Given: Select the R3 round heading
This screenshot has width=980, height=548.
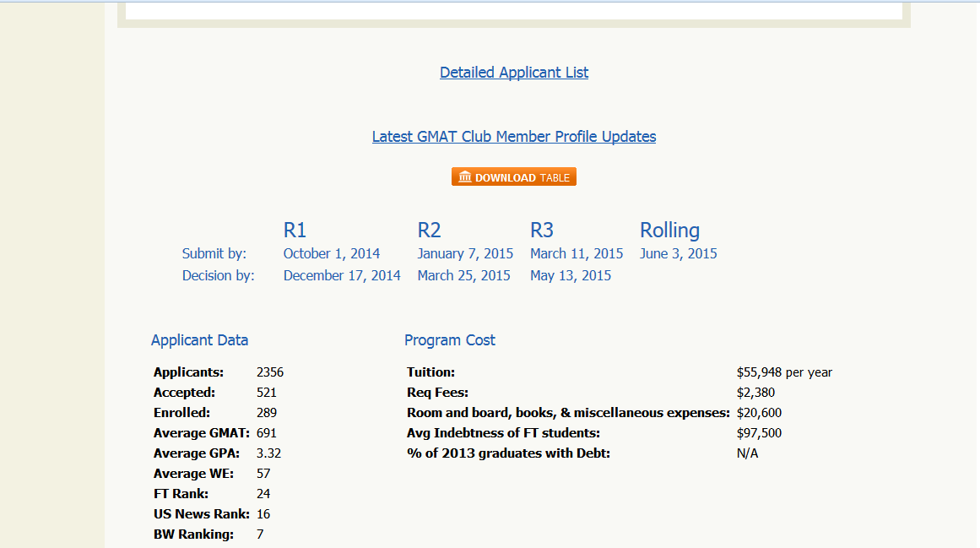Looking at the screenshot, I should [542, 231].
